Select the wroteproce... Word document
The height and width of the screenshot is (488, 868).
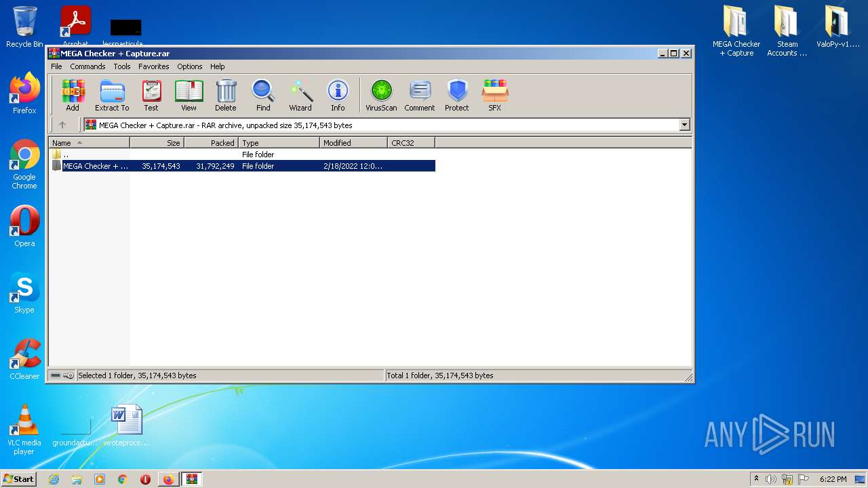[x=126, y=426]
